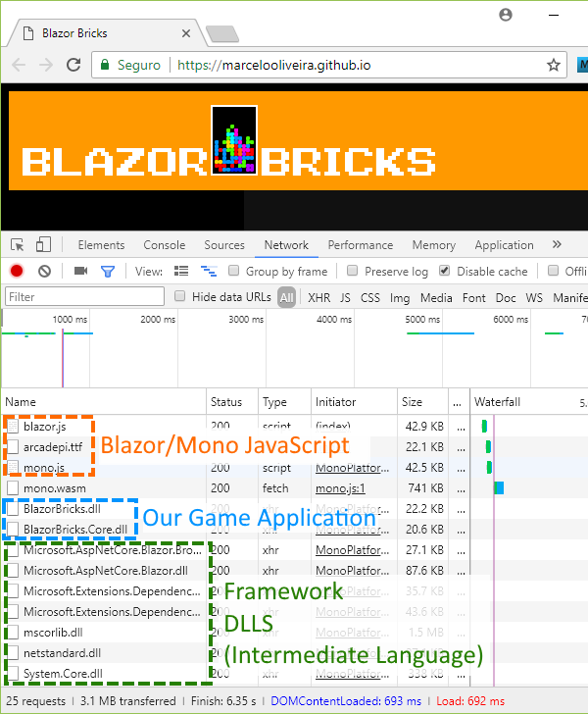Uncheck Disable cache checkbox
The height and width of the screenshot is (714, 588).
pos(445,271)
